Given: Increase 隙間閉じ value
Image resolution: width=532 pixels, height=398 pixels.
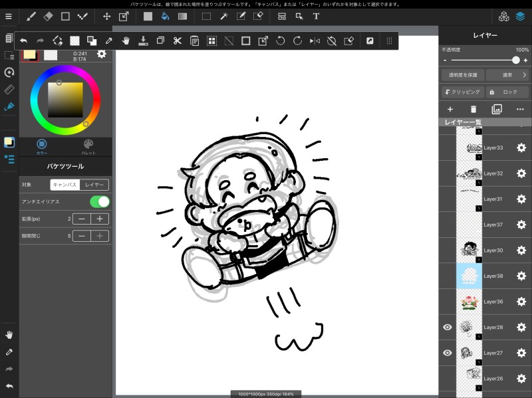Looking at the screenshot, I should coord(100,236).
